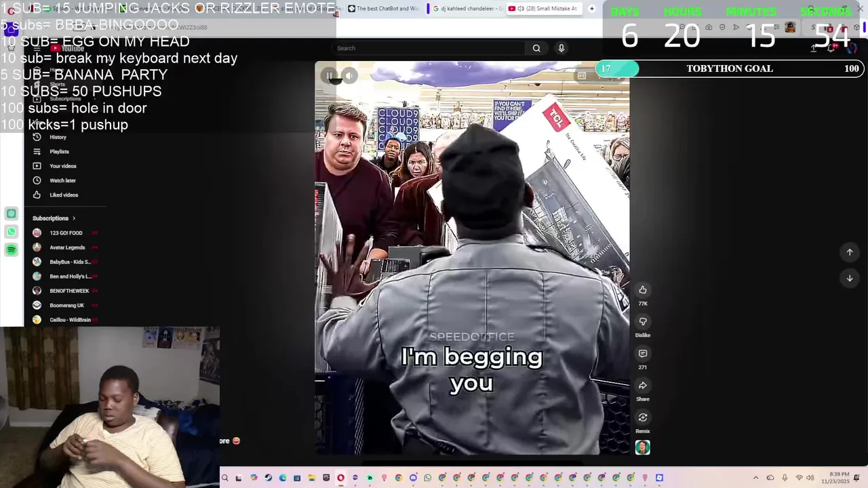Image resolution: width=868 pixels, height=488 pixels.
Task: Open Boomerang UK subscription channel
Action: coord(65,305)
